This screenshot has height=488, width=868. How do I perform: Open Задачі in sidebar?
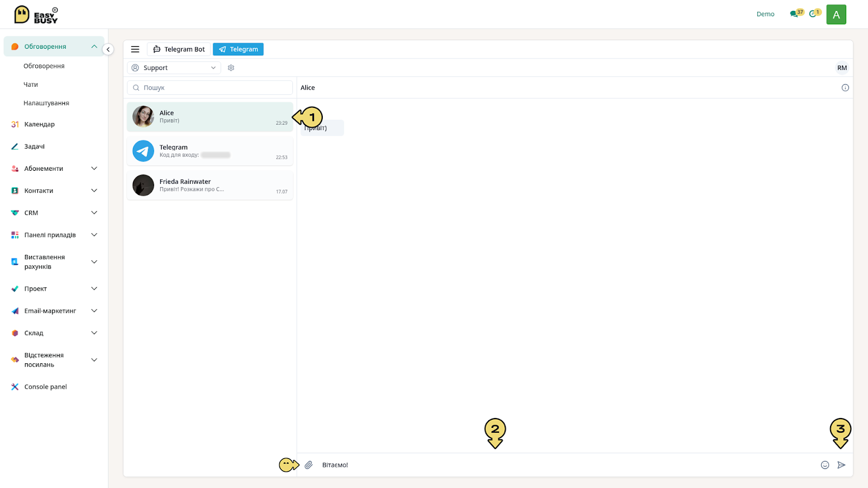pyautogui.click(x=34, y=146)
